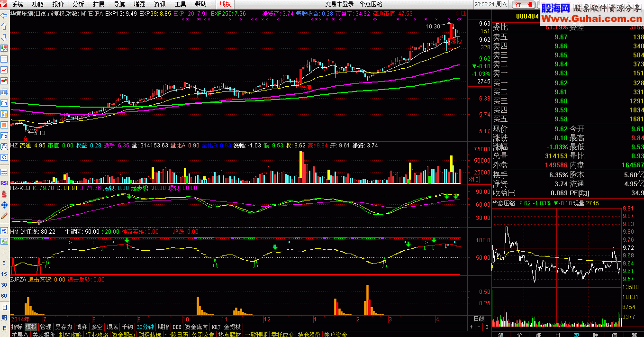This screenshot has width=644, height=337.
Task: Select the 资金流向 template tab
Action: click(x=196, y=327)
